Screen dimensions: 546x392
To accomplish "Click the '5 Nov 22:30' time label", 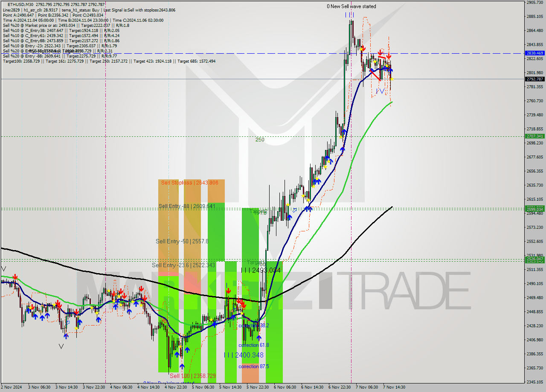I will pyautogui.click(x=258, y=387).
